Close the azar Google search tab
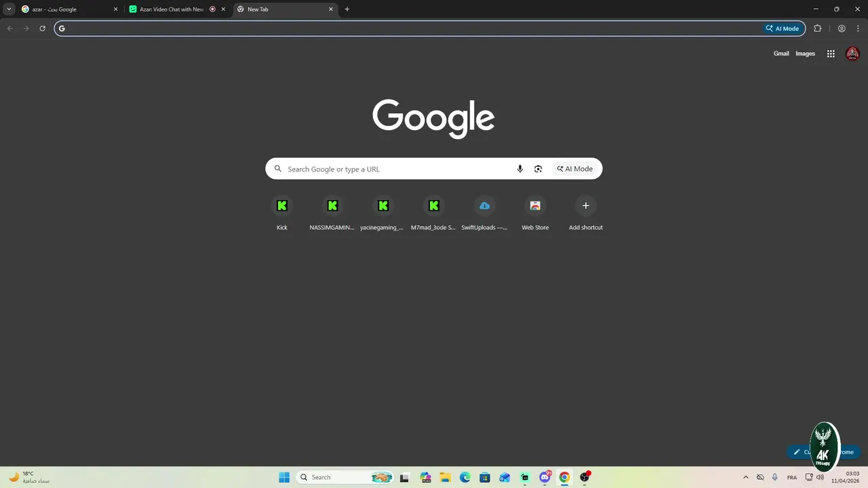 coord(115,9)
